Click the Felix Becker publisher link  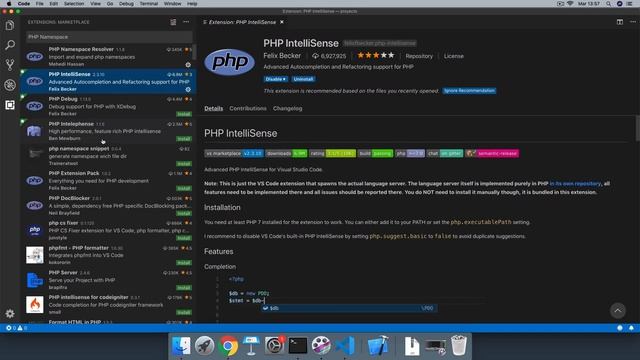[x=282, y=56]
